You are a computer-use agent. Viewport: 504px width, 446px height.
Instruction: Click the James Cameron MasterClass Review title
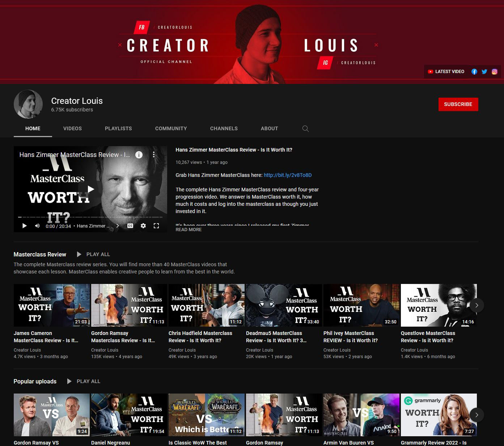point(46,337)
